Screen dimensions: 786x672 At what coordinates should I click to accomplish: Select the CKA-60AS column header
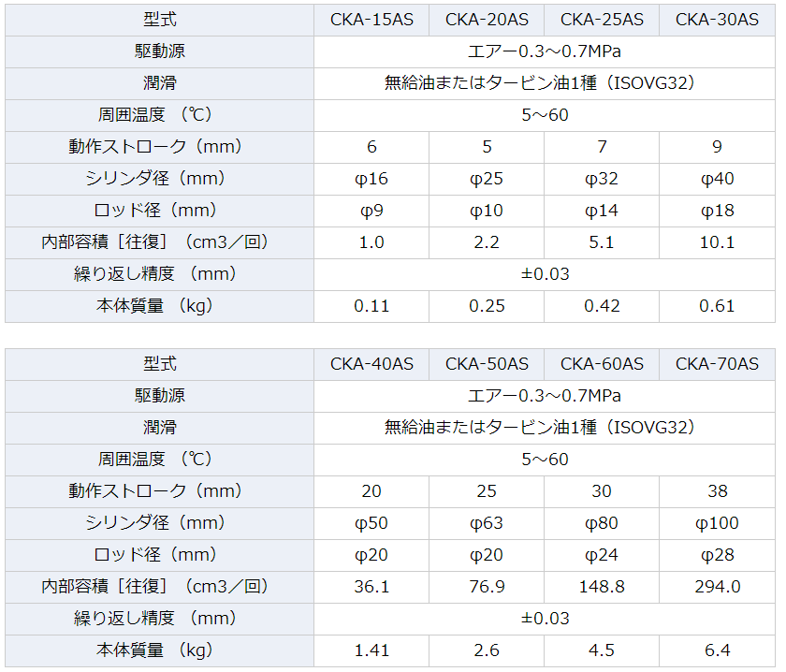[x=602, y=365]
